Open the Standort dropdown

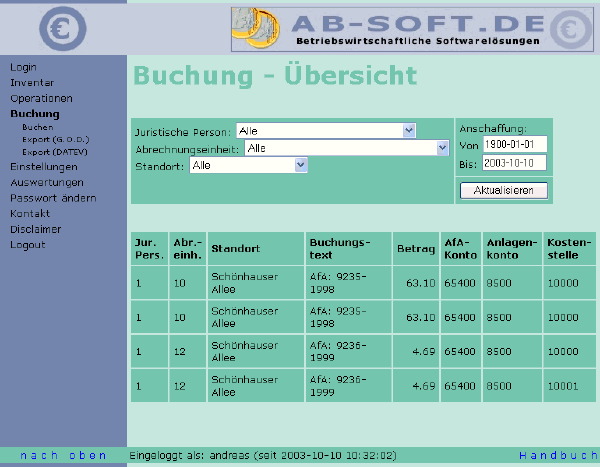pyautogui.click(x=248, y=165)
